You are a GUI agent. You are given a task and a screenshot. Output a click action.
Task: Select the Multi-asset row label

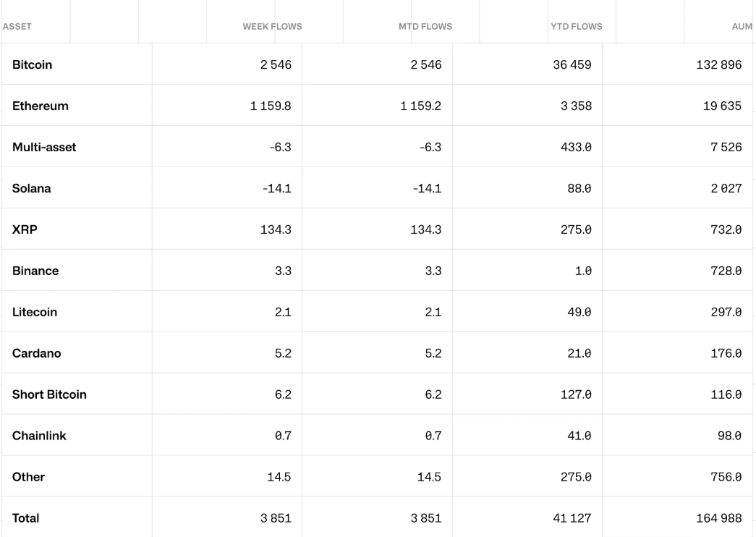[x=44, y=147]
